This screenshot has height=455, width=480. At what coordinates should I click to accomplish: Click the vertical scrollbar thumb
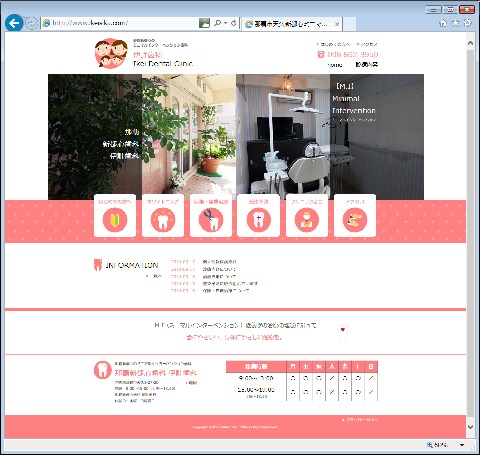pos(470,233)
